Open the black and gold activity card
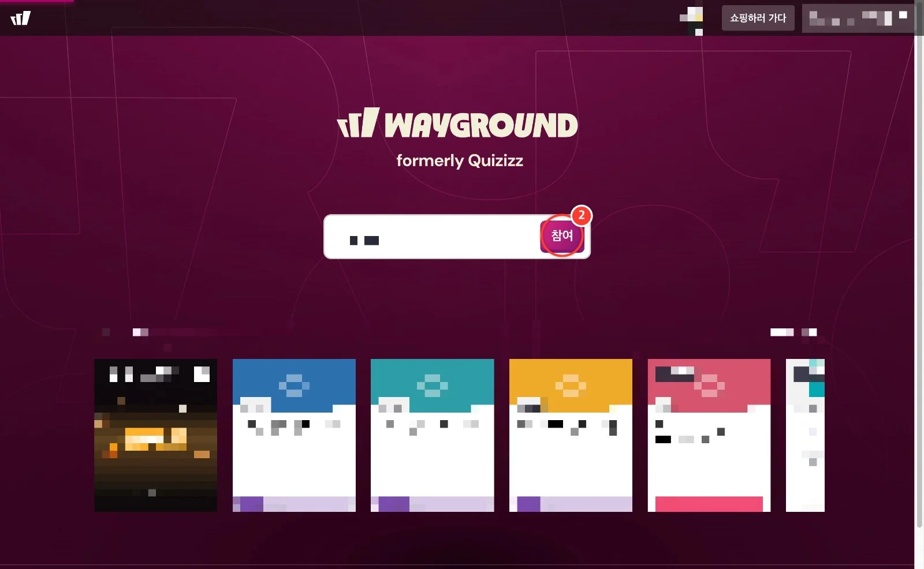Image resolution: width=924 pixels, height=569 pixels. click(156, 435)
